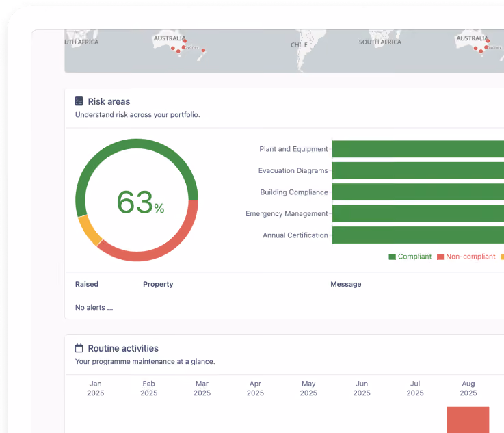Click the Building Compliance green bar
Viewport: 504px width, 433px height.
(x=418, y=192)
